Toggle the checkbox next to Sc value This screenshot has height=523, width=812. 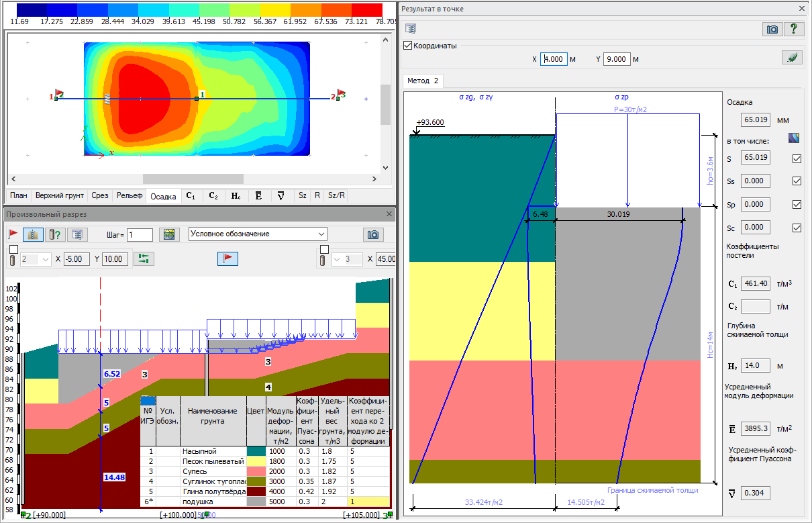click(x=797, y=228)
